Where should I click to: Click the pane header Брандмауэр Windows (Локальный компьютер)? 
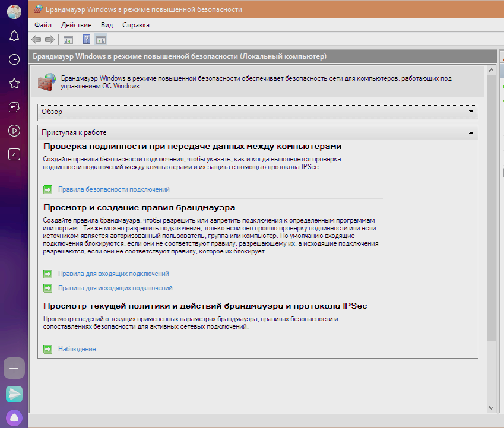[263, 56]
